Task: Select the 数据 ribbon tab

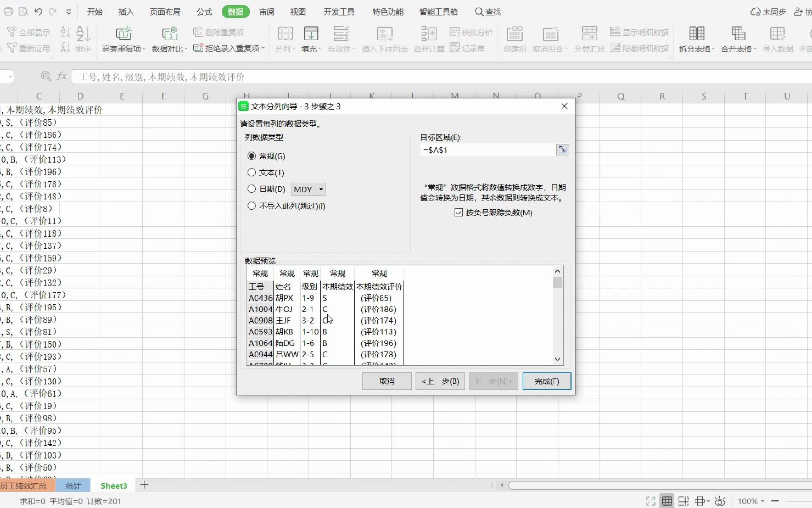Action: pos(235,12)
